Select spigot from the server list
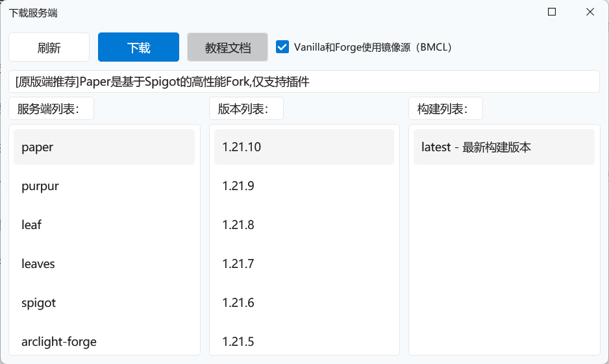609x364 pixels. (x=104, y=303)
